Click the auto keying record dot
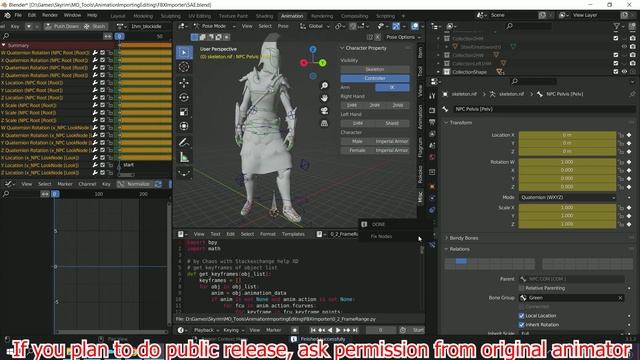Viewport: 640px width, 360px height. (295, 330)
